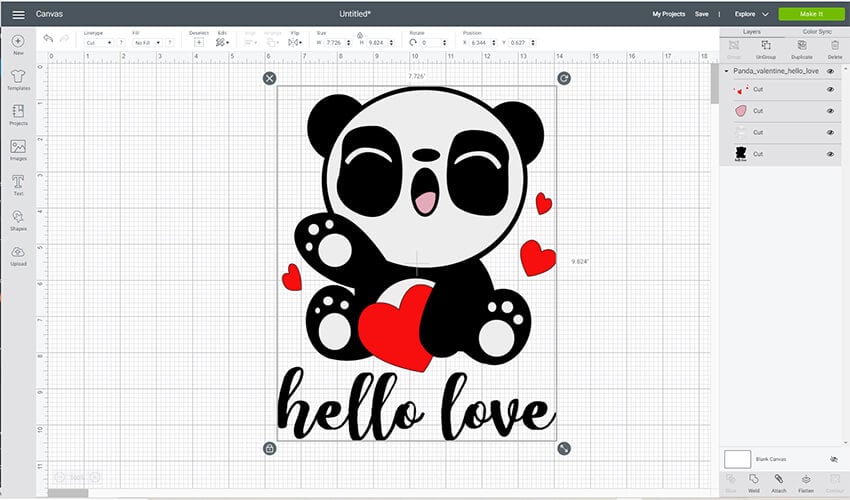Screen dimensions: 850x500
Task: Hide the Panda_valentine_hello_love group
Action: [x=830, y=71]
